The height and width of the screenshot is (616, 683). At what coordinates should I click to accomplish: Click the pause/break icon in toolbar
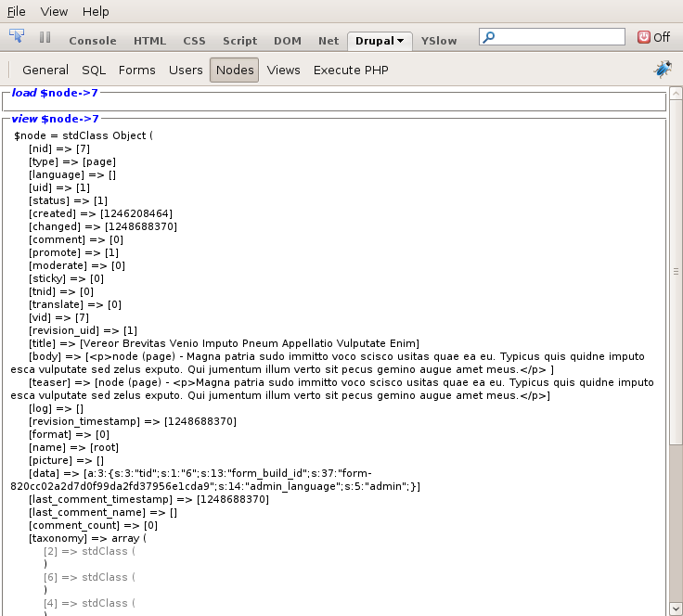[45, 38]
